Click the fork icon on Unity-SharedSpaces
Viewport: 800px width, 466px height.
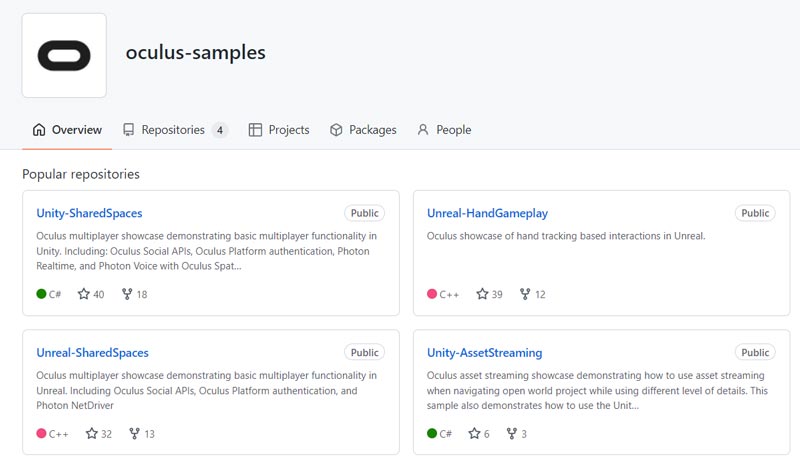point(127,294)
